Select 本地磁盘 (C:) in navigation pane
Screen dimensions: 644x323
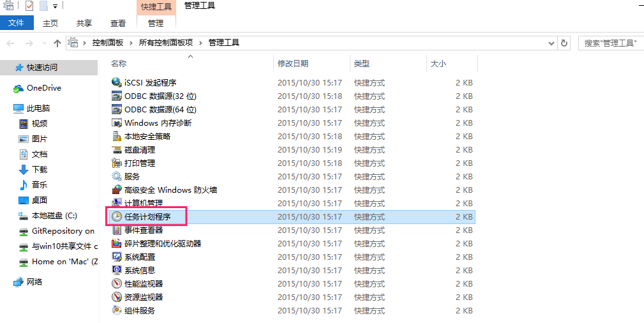54,216
